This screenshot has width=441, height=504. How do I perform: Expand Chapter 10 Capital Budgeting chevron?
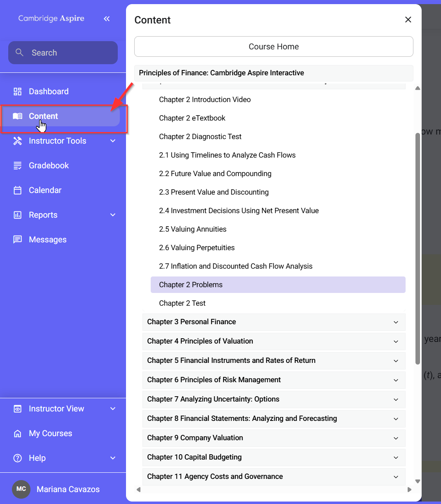[396, 458]
